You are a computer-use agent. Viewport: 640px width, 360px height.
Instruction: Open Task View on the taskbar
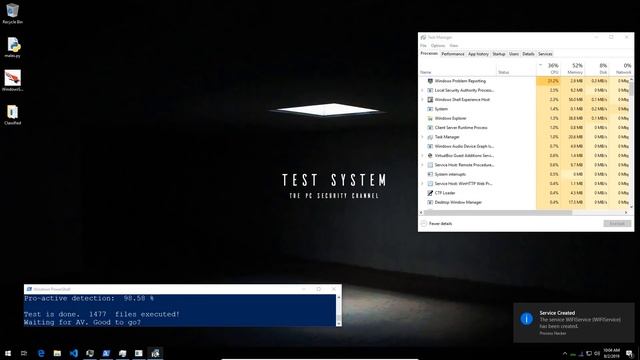click(24, 353)
